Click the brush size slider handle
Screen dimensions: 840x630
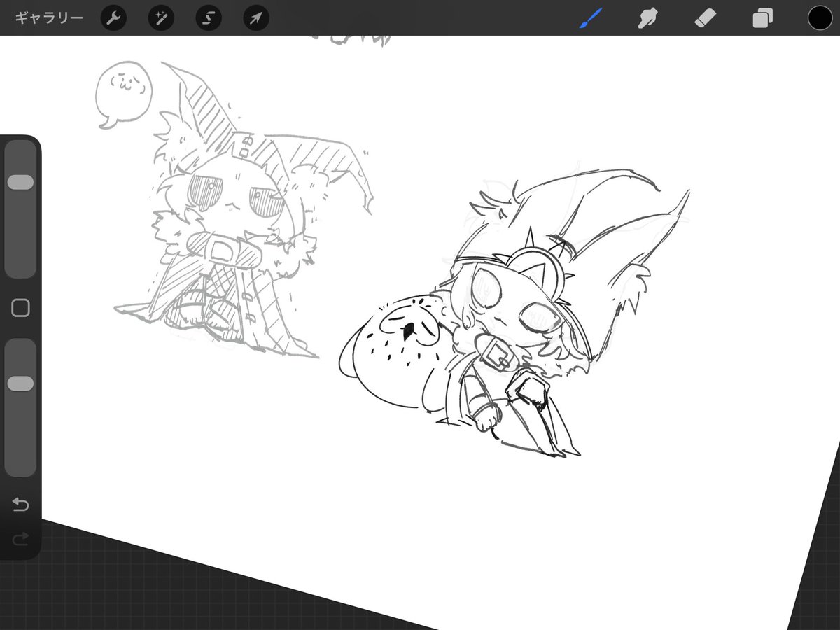coord(20,182)
